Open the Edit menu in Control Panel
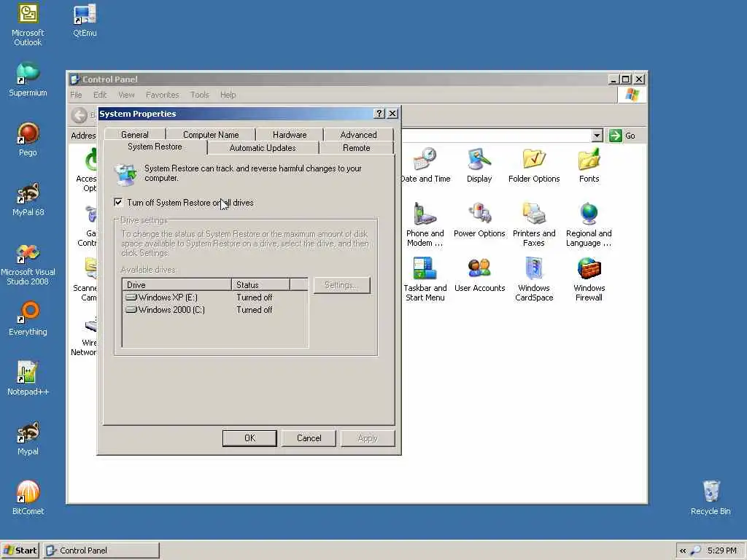 pyautogui.click(x=100, y=95)
